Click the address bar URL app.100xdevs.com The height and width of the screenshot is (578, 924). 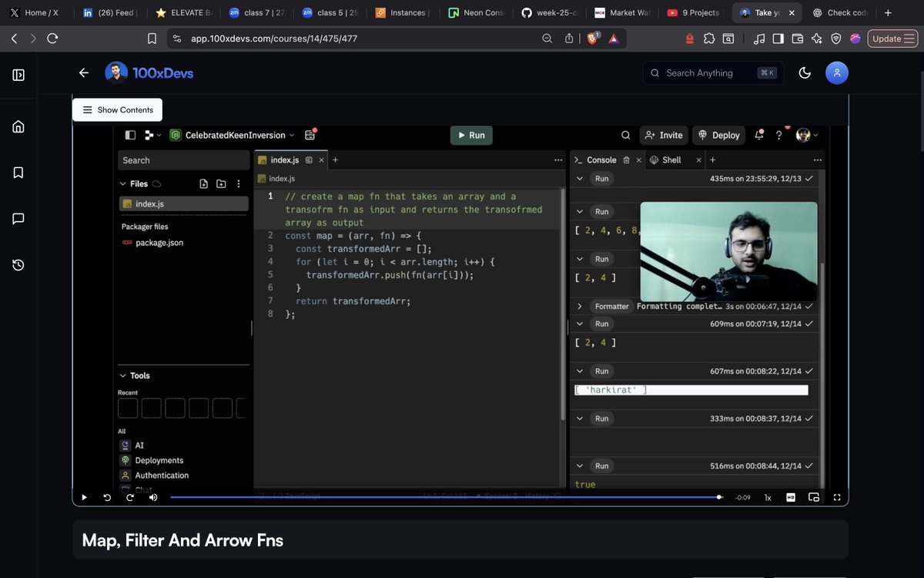(x=274, y=39)
